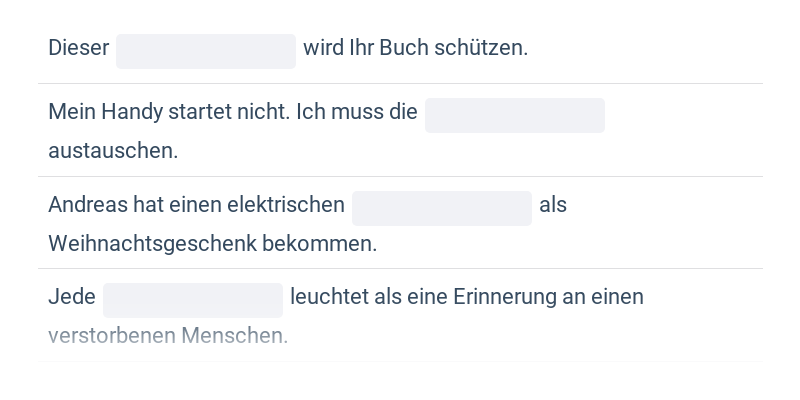Screen dimensions: 800x400
Task: Click the word "austauschen."
Action: [113, 151]
